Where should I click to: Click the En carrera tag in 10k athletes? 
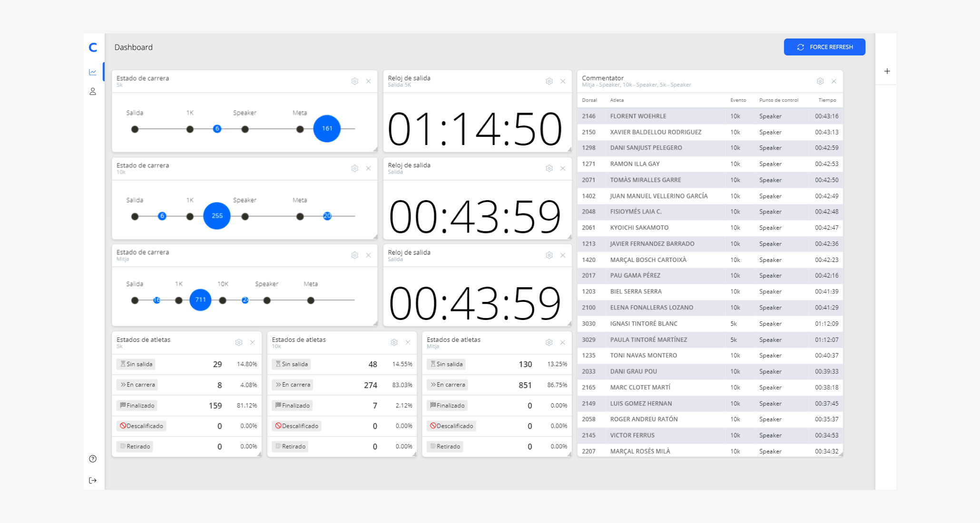click(x=293, y=385)
